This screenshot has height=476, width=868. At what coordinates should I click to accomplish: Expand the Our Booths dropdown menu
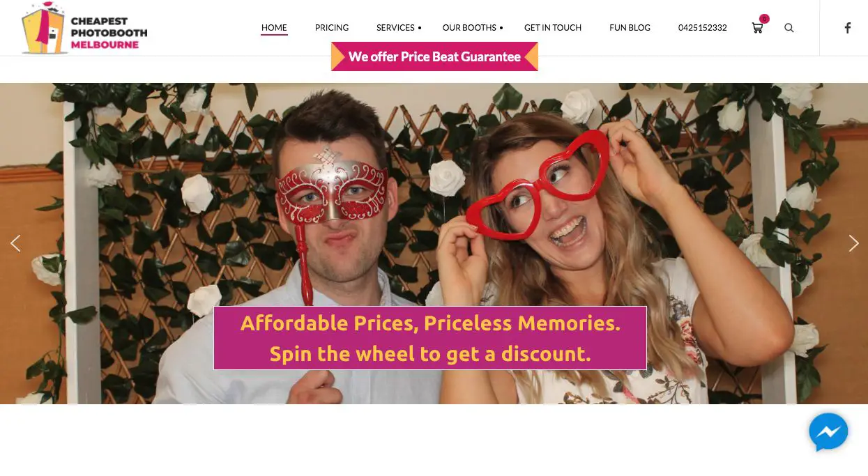coord(469,28)
